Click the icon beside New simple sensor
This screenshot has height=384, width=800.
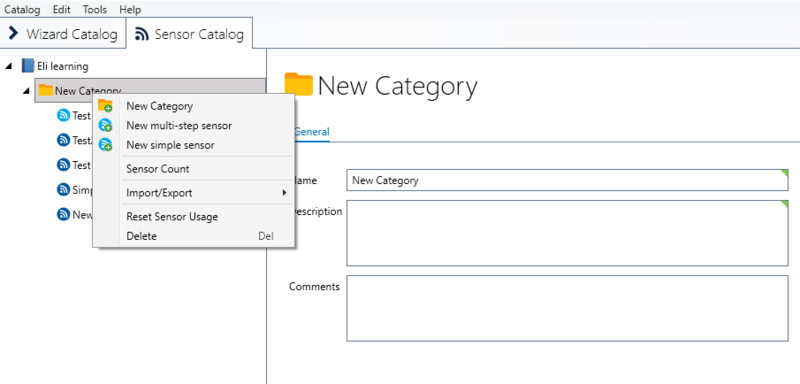pyautogui.click(x=105, y=145)
